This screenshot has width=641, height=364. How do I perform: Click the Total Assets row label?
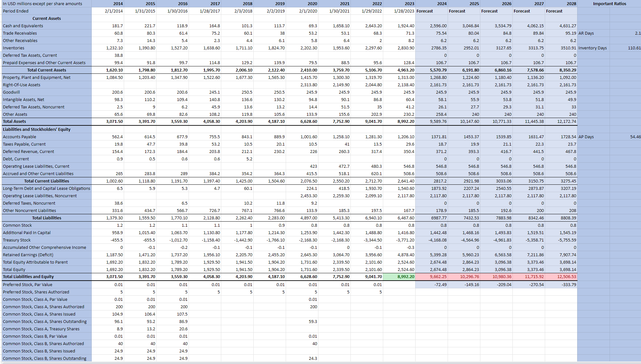point(15,121)
